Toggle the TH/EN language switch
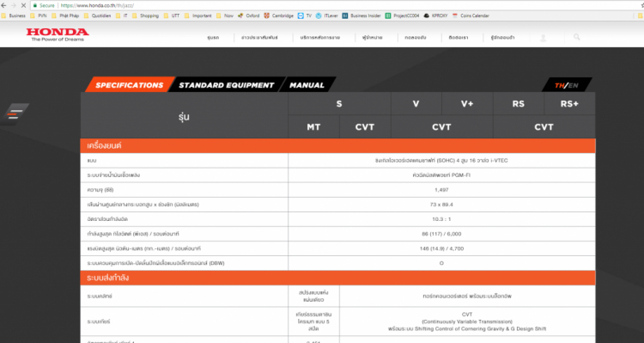The image size is (644, 343). pos(567,86)
